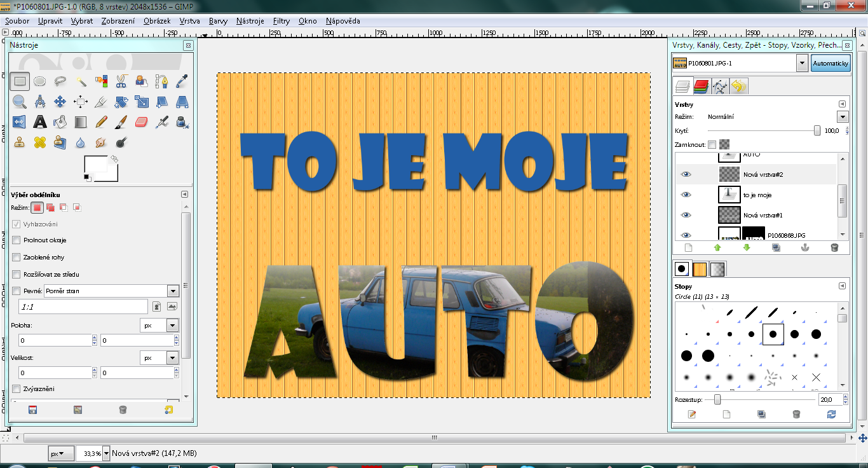868x468 pixels.
Task: Click the 'Automaticky' button
Action: pyautogui.click(x=831, y=63)
